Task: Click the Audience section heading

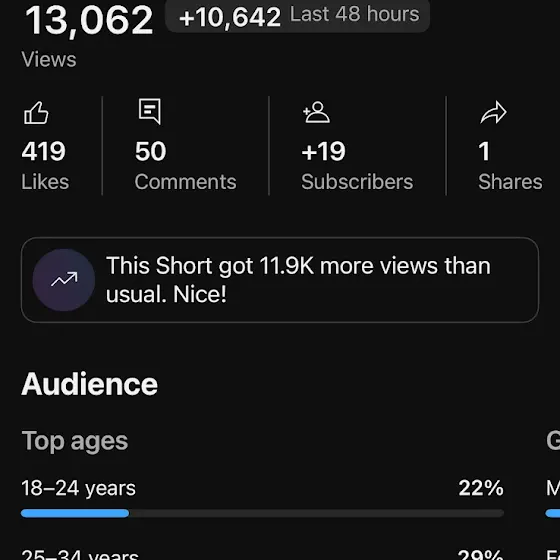Action: 90,384
